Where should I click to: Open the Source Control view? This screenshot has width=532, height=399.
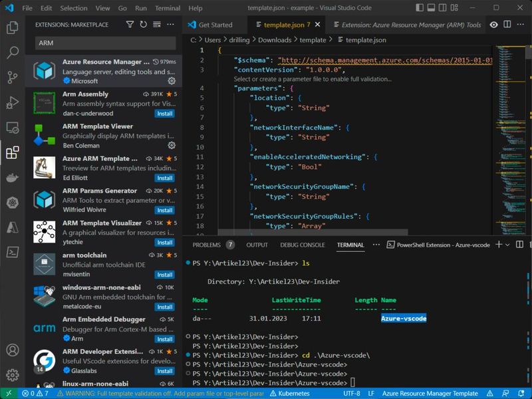(x=13, y=77)
